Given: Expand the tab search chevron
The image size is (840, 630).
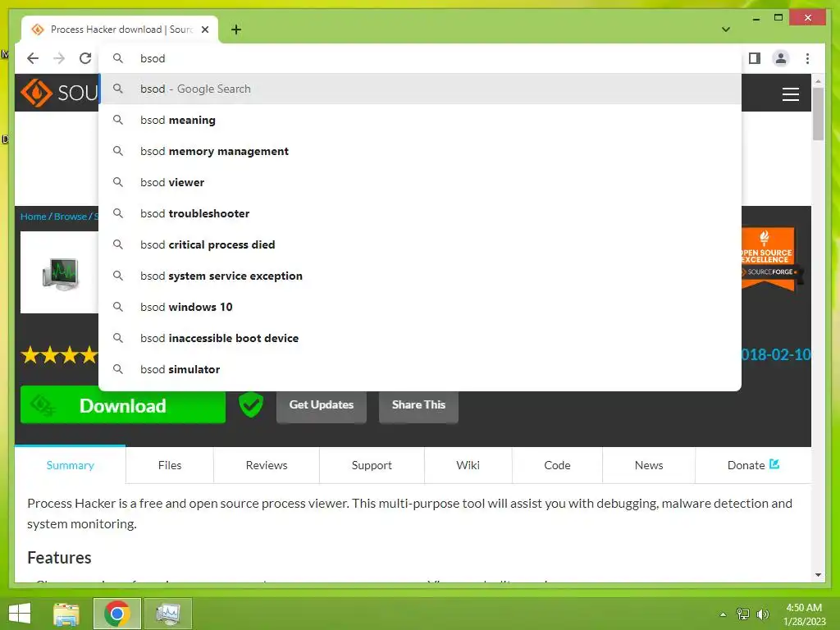Looking at the screenshot, I should [x=726, y=30].
